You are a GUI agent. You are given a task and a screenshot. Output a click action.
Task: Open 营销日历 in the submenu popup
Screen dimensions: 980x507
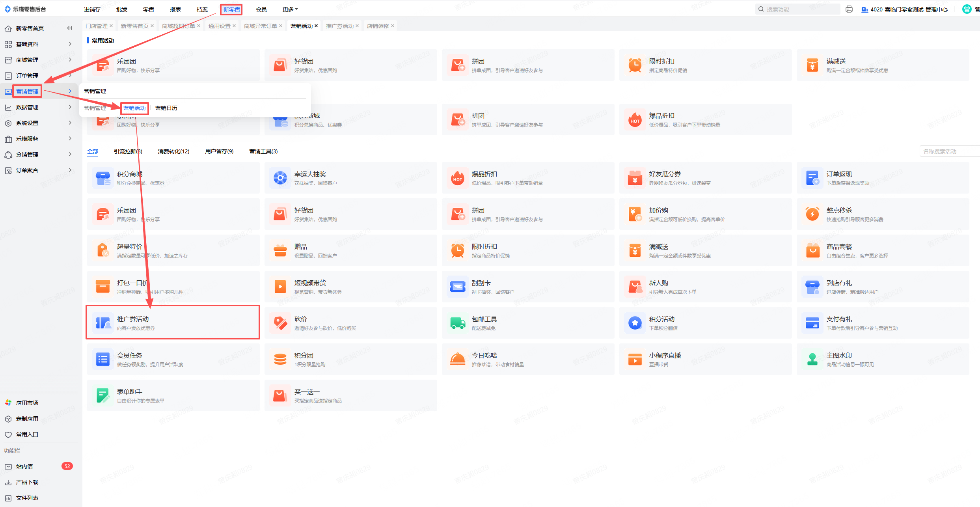click(x=166, y=108)
